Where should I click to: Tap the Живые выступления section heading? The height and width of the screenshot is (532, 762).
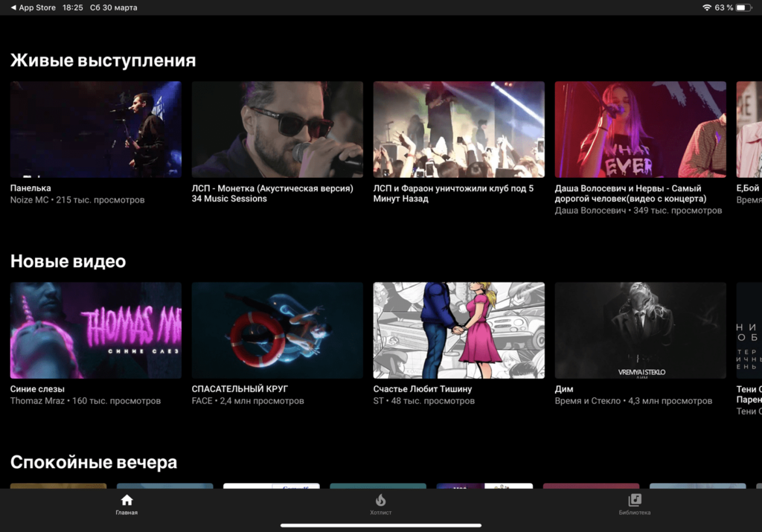tap(103, 61)
